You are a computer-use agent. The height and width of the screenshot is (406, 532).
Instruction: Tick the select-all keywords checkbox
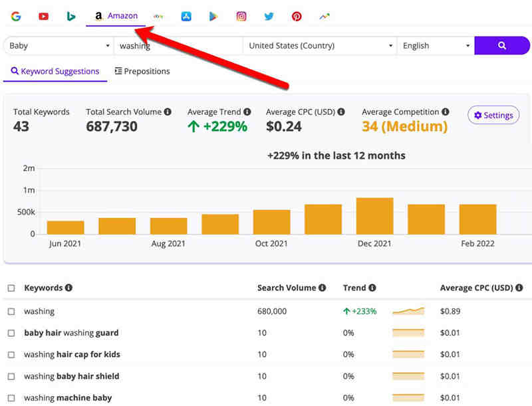point(11,288)
